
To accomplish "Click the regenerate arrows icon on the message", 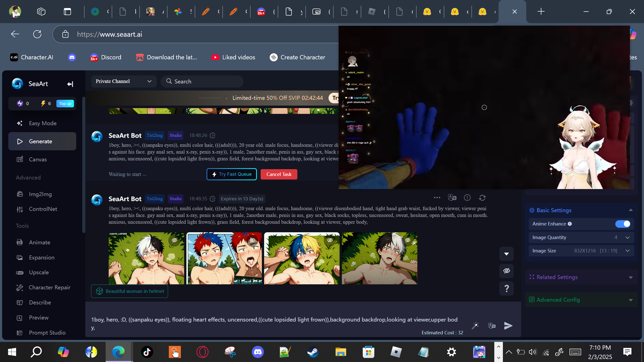I will (x=482, y=198).
